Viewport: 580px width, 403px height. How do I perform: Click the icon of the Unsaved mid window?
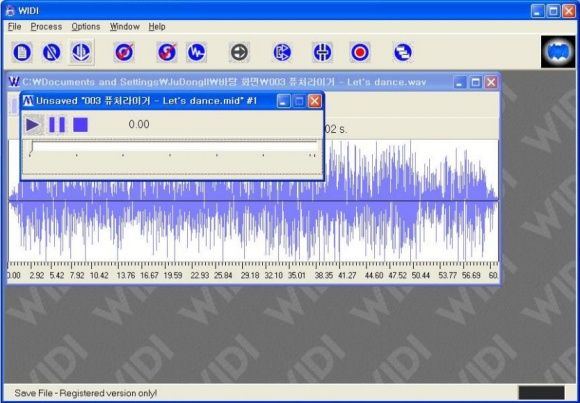[x=28, y=101]
